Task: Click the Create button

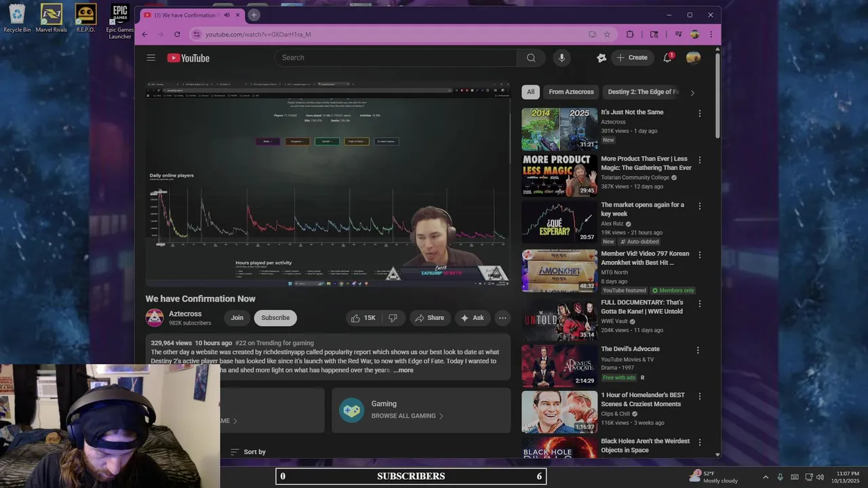Action: (632, 58)
